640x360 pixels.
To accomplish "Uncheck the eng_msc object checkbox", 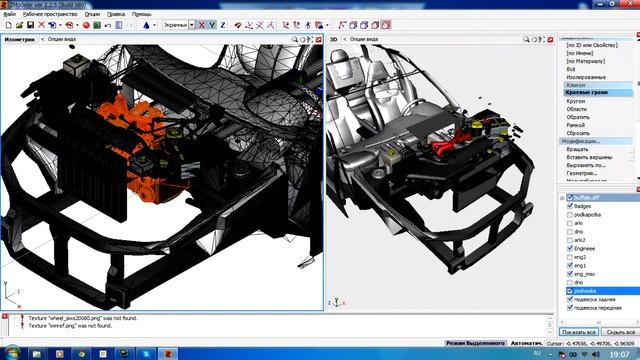I will click(570, 274).
